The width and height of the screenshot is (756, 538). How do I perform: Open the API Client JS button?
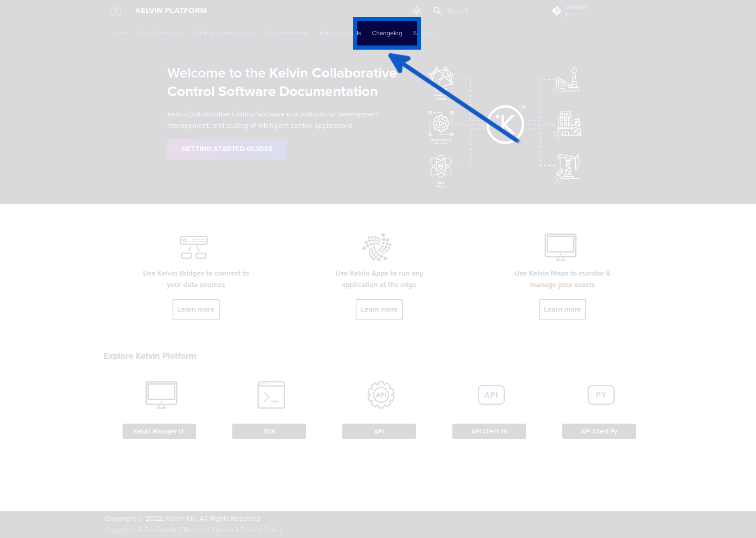489,431
